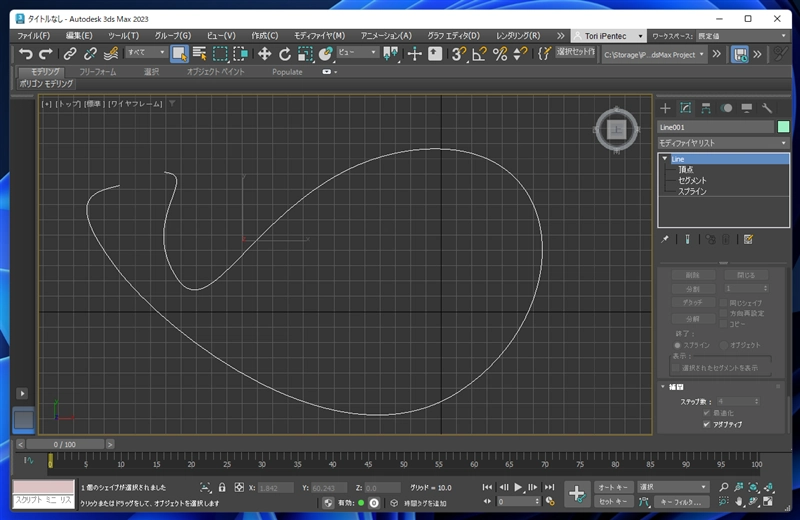Toggle the アダプティブ checkbox
The height and width of the screenshot is (520, 800).
[707, 424]
